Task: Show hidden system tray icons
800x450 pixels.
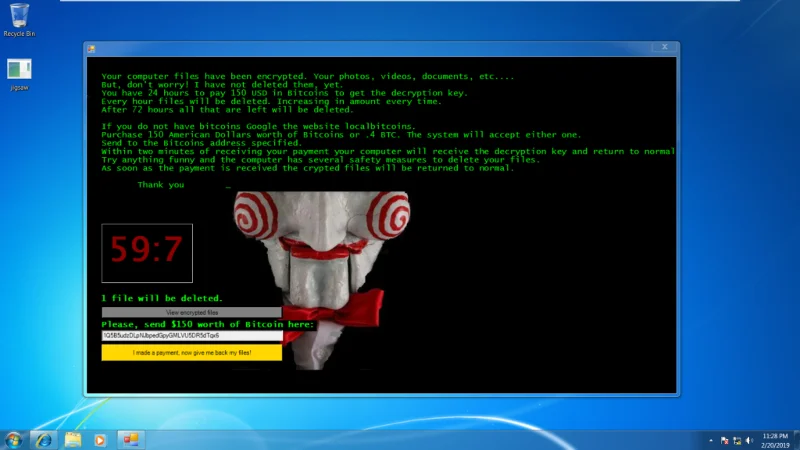Action: pyautogui.click(x=711, y=440)
